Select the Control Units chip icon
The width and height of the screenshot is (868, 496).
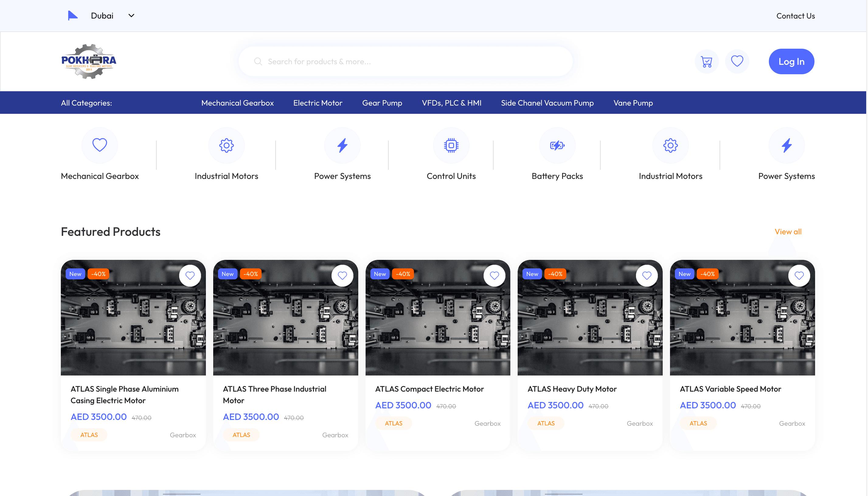451,145
